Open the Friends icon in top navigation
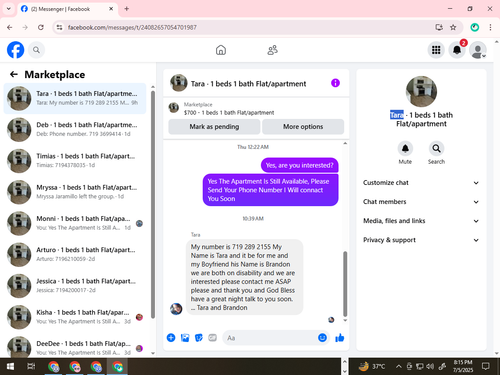Screen dimensions: 500x375 pos(273,50)
